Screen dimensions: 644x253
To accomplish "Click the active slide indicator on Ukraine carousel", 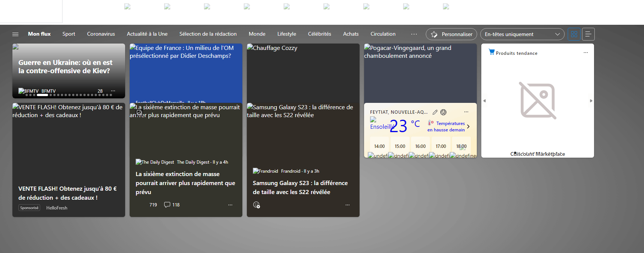I will tap(42, 95).
